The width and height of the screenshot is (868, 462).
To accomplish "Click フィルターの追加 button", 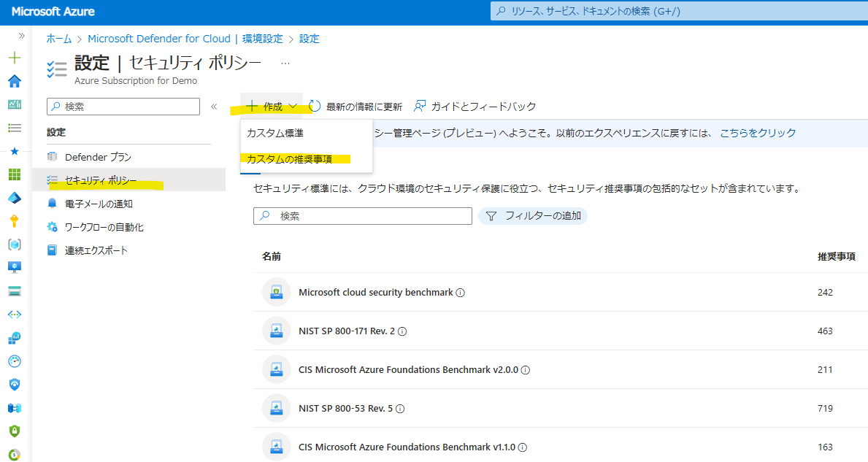I will pyautogui.click(x=533, y=216).
